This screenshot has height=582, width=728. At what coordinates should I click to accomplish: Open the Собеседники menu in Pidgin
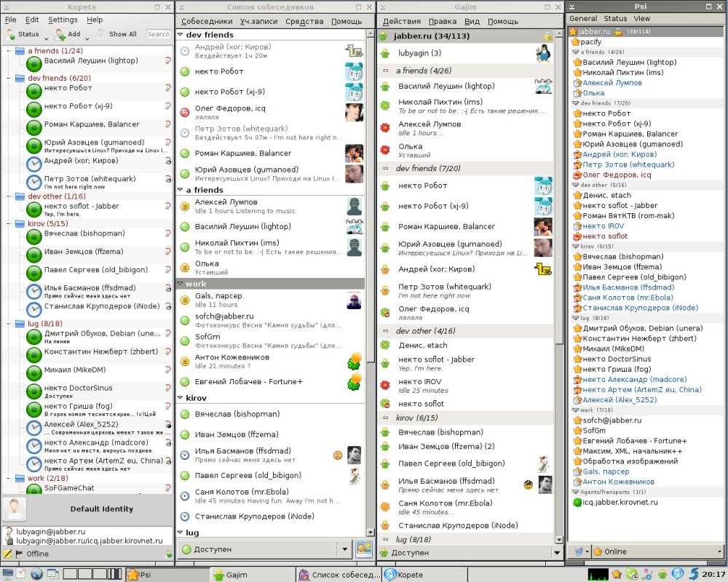point(207,21)
